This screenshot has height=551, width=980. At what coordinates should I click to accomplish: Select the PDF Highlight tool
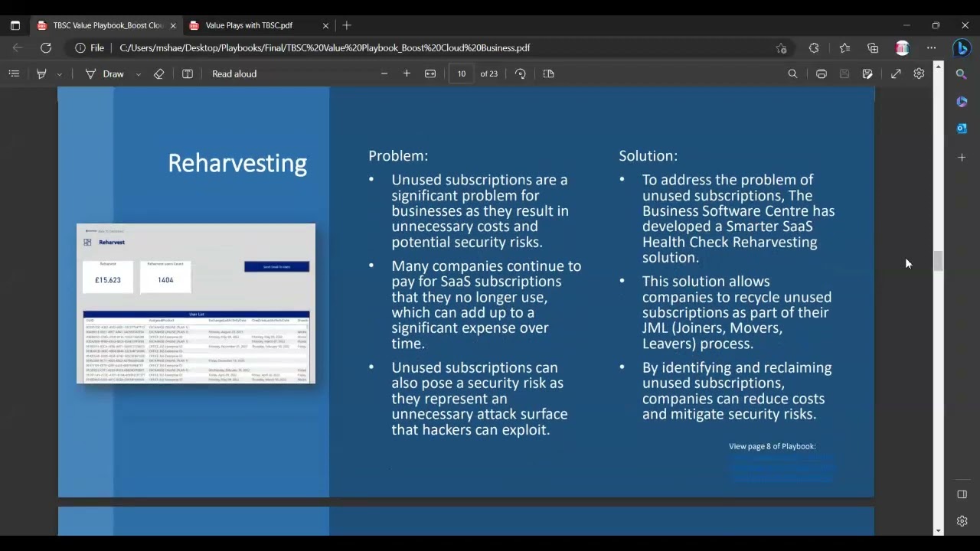(x=41, y=73)
